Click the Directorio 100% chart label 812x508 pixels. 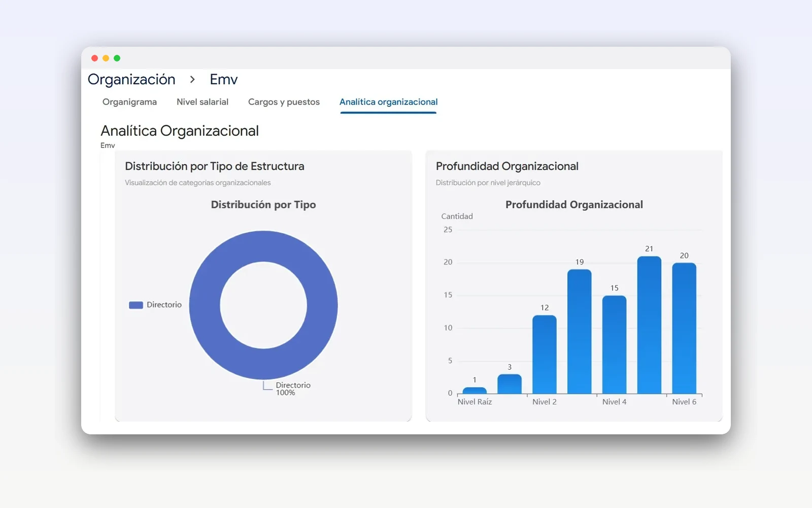(293, 389)
